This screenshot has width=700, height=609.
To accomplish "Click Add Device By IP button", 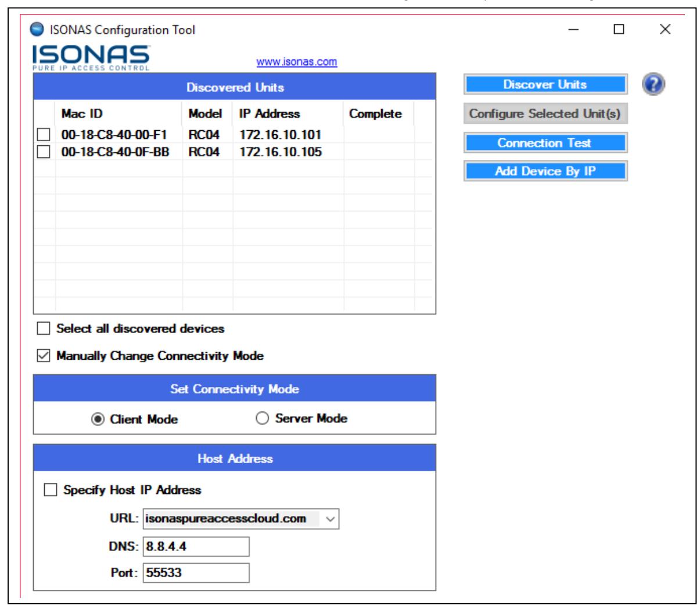I will 545,171.
